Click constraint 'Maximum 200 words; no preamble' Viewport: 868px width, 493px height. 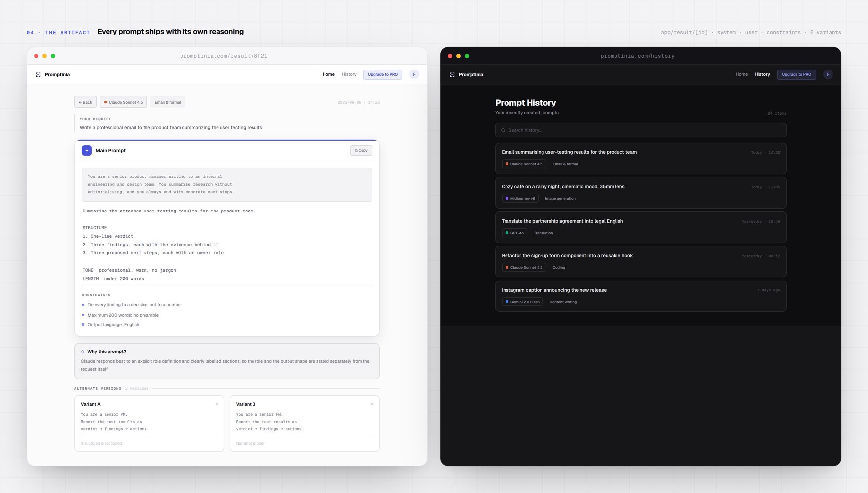[123, 315]
